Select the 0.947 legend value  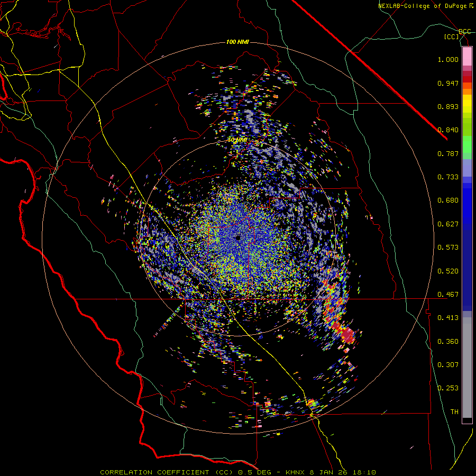448,83
